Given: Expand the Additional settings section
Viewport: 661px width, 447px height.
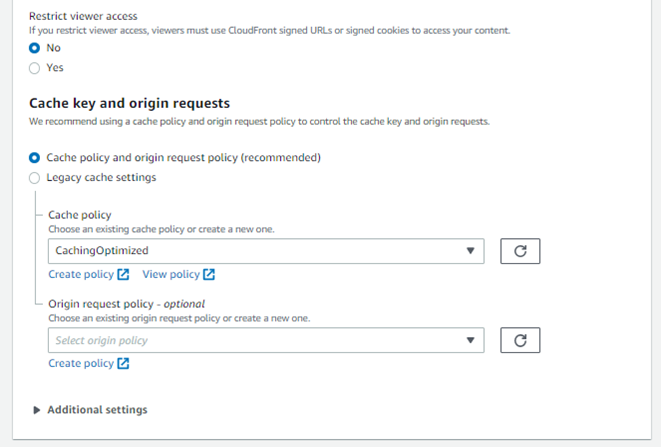Looking at the screenshot, I should click(x=97, y=410).
